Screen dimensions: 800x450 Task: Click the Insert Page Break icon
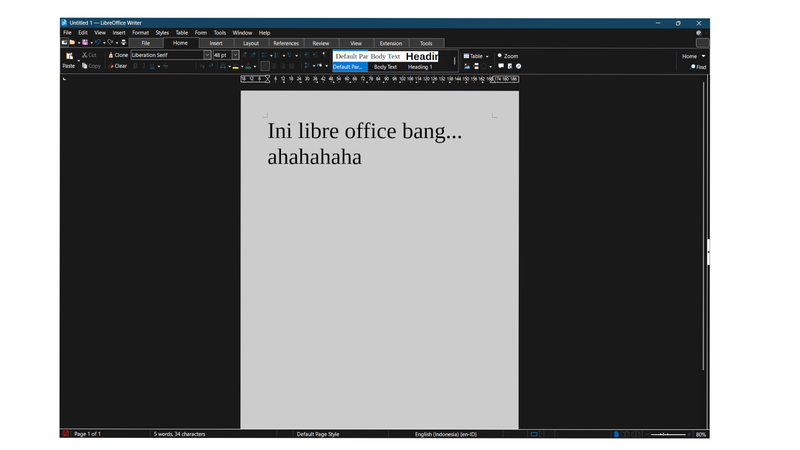(476, 66)
